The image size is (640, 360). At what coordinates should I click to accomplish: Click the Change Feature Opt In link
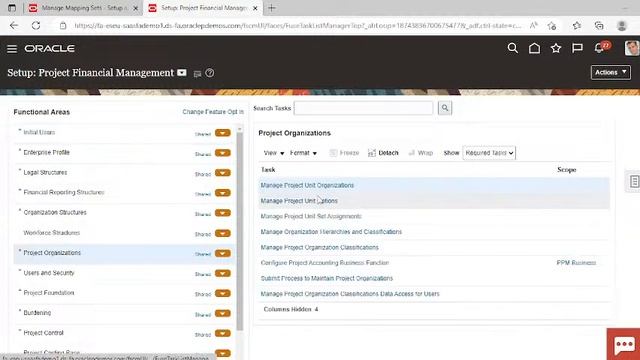pyautogui.click(x=213, y=111)
